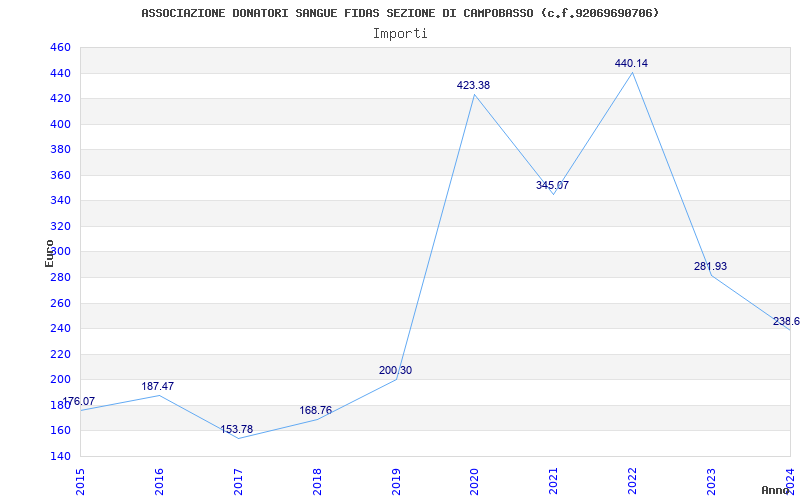Select the 2018 x-axis label
The image size is (800, 500).
point(317,482)
